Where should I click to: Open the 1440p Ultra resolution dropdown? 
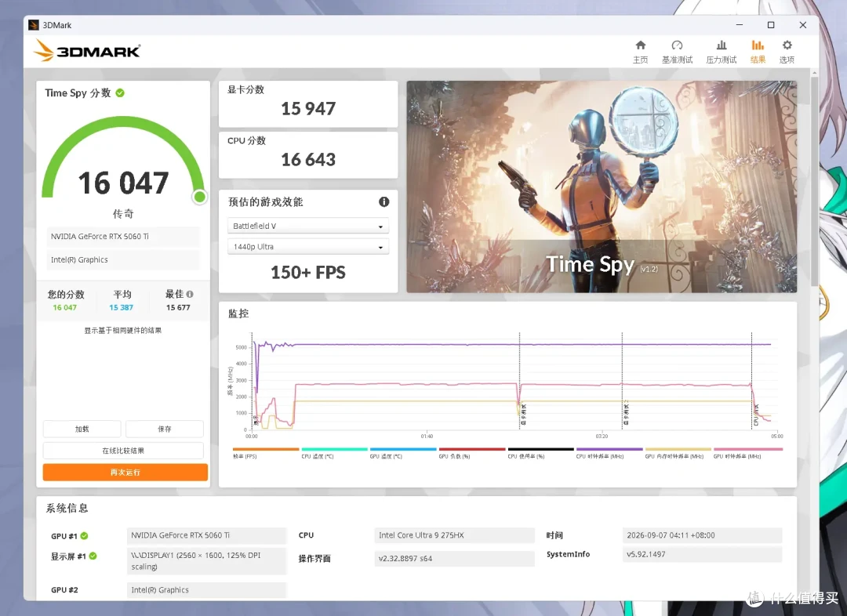click(x=308, y=247)
